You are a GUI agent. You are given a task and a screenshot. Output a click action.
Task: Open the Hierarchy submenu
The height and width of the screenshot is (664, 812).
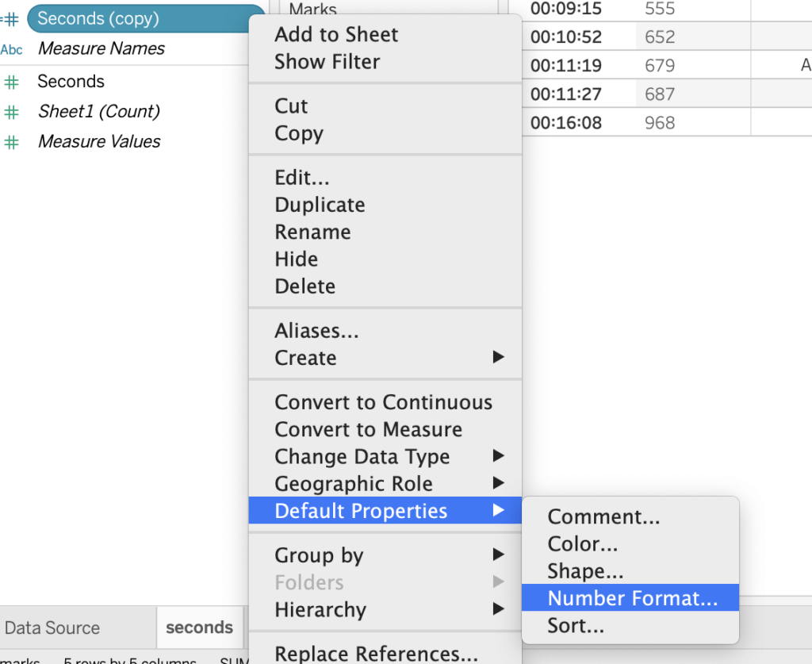(x=498, y=609)
